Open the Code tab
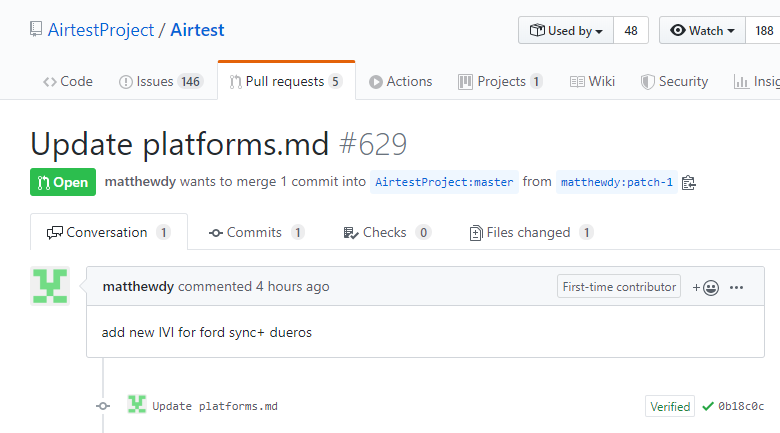 [68, 82]
